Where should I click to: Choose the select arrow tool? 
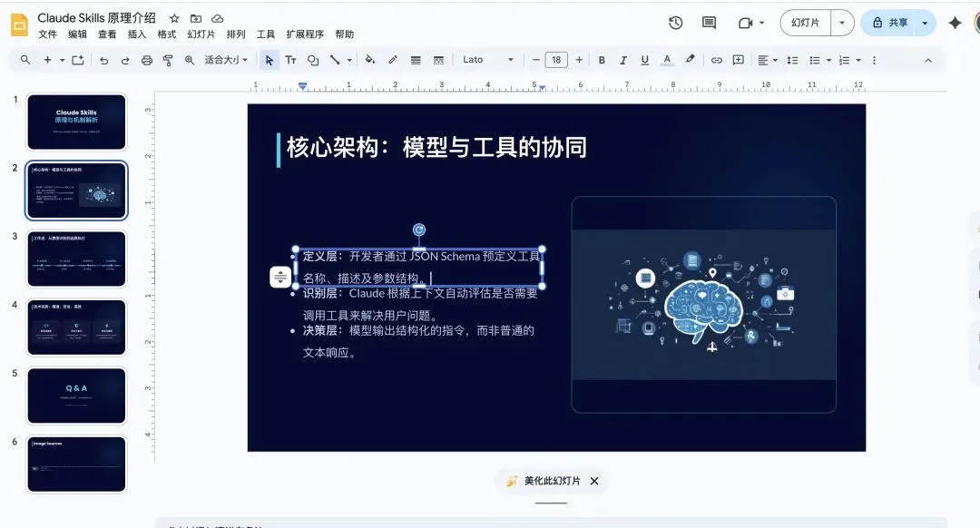click(x=269, y=60)
